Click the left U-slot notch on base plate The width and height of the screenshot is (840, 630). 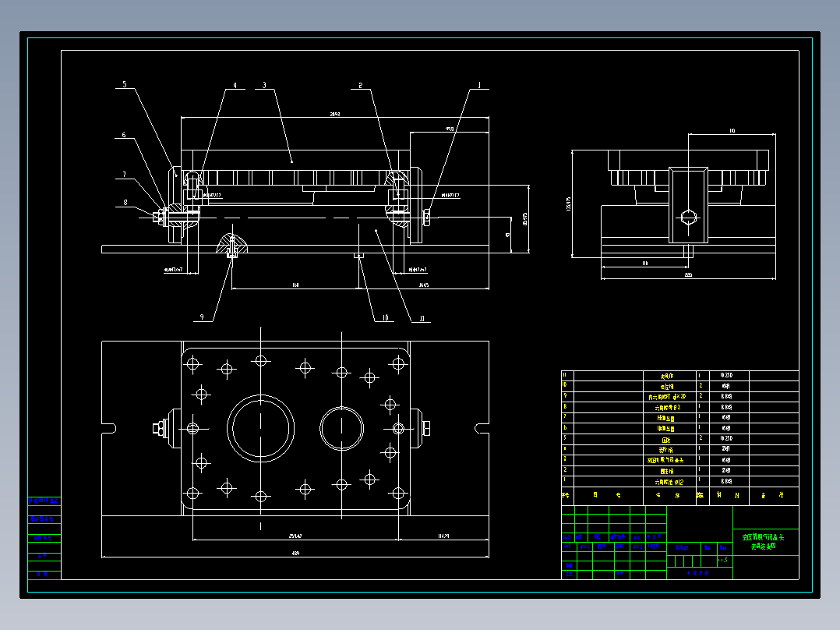(x=109, y=428)
